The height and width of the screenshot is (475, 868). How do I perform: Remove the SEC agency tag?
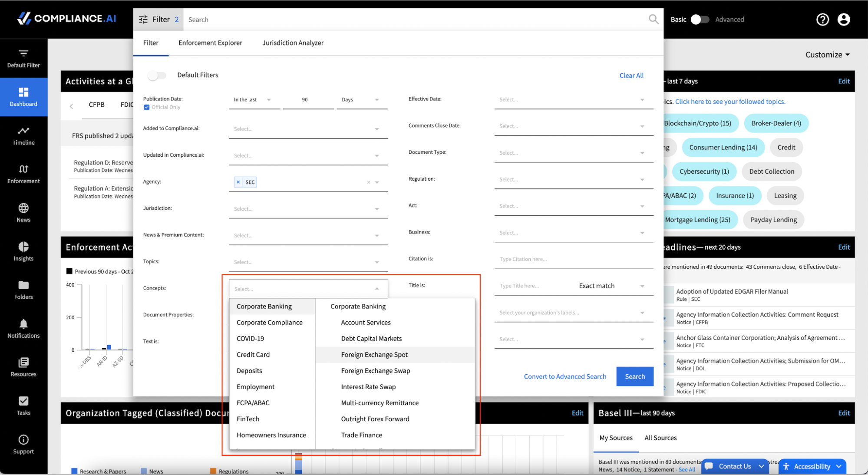click(238, 182)
